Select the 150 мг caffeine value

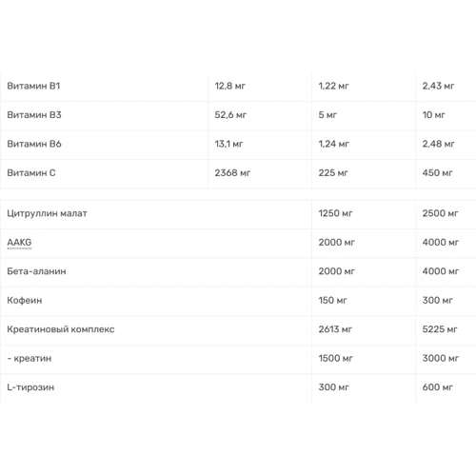click(332, 300)
